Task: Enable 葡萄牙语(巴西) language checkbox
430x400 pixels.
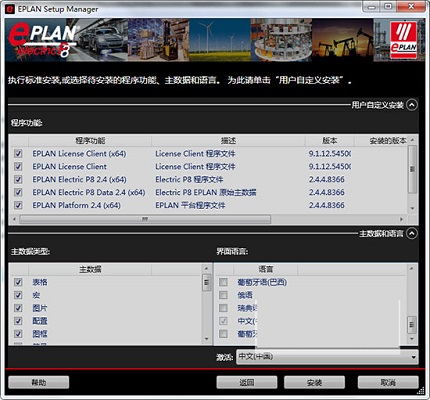Action: [x=223, y=282]
